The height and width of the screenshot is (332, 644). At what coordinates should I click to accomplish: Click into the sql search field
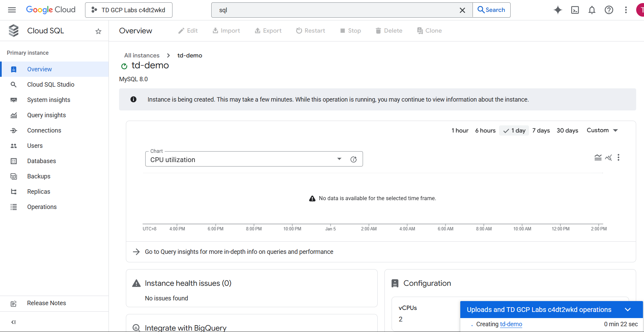point(337,10)
